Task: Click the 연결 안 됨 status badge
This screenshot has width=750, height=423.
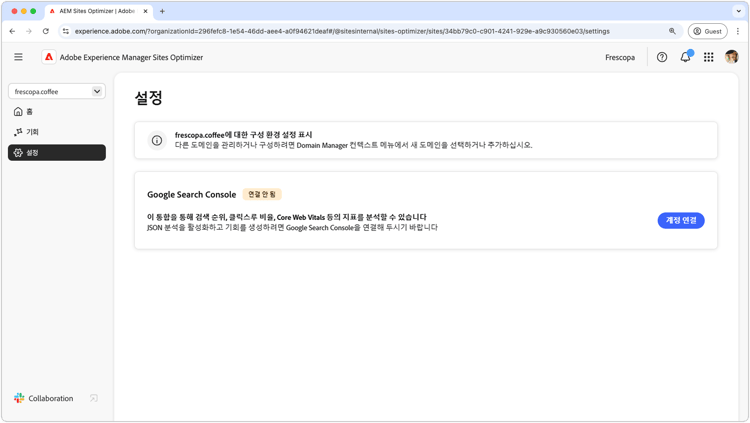Action: pos(262,194)
